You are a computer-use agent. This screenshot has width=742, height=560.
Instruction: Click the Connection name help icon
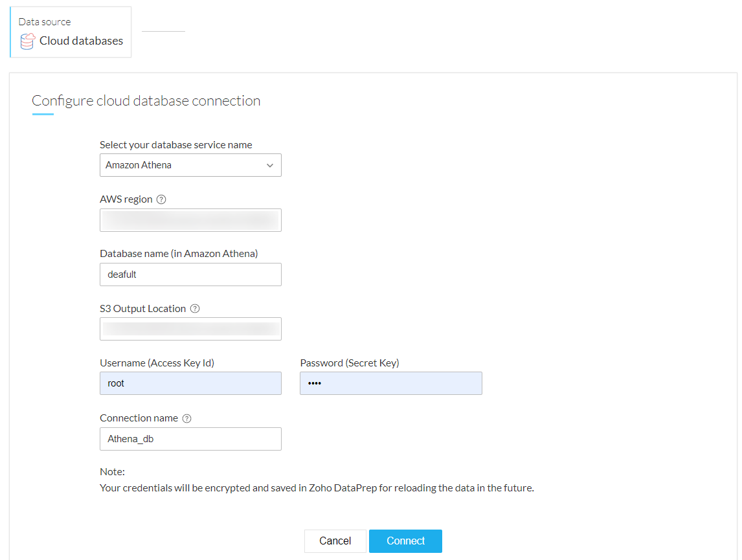coord(187,418)
